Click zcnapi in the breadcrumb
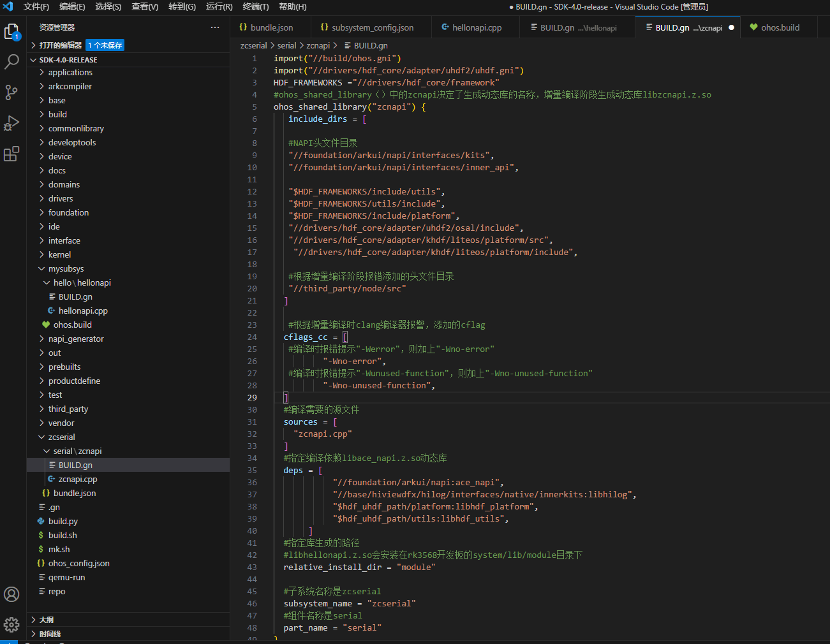830x644 pixels. pyautogui.click(x=318, y=46)
